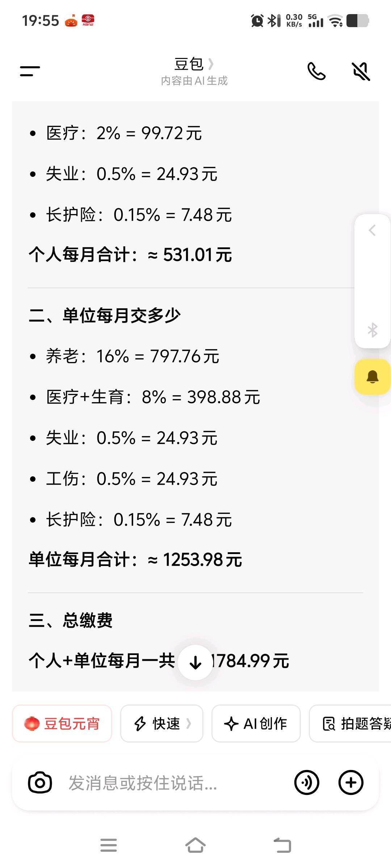The height and width of the screenshot is (868, 391).
Task: Open the 豆包元宵 shortcut
Action: tap(62, 724)
